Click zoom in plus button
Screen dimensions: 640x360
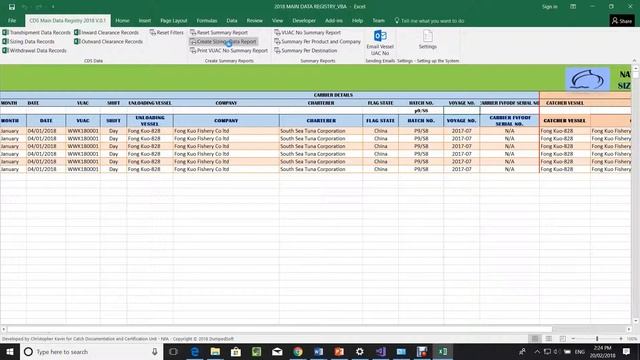coord(621,339)
